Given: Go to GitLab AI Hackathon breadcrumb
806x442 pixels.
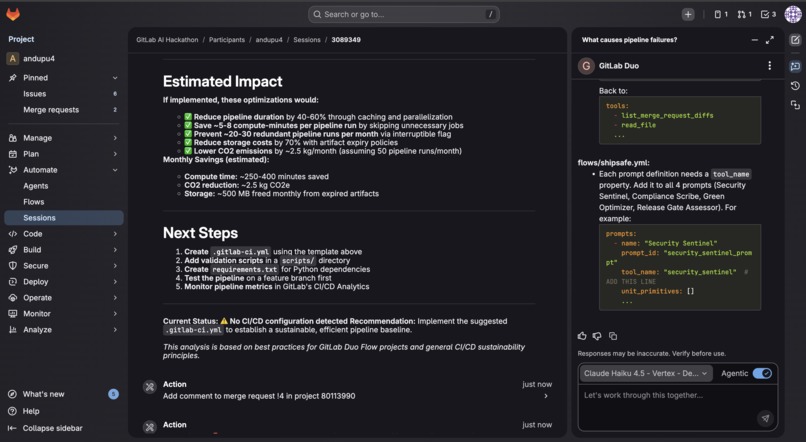Looking at the screenshot, I should [167, 40].
